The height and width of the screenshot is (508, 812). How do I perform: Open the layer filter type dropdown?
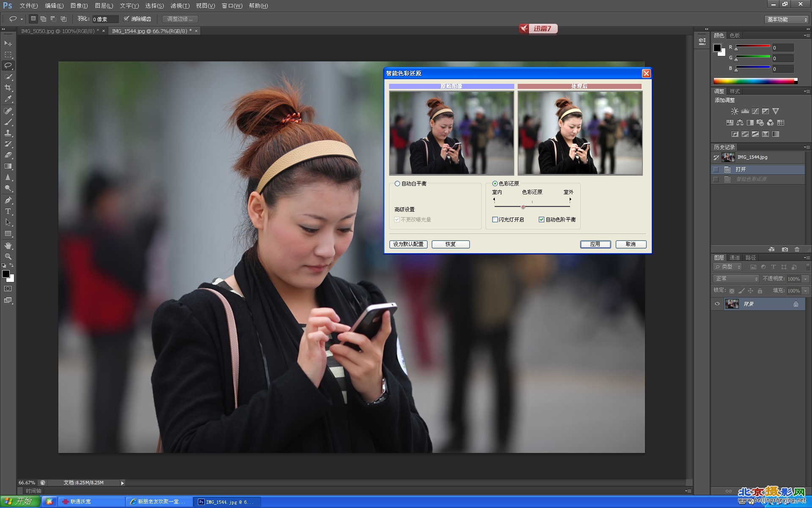tap(728, 267)
